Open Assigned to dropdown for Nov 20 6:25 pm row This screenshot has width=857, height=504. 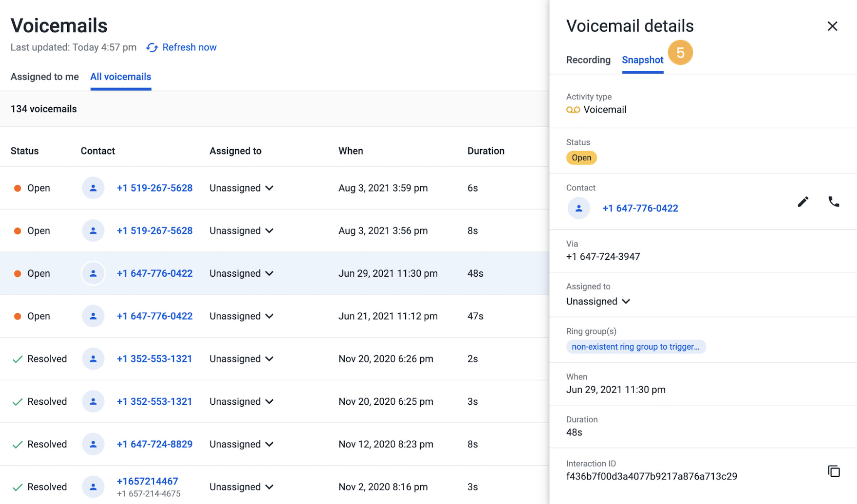[x=242, y=402]
